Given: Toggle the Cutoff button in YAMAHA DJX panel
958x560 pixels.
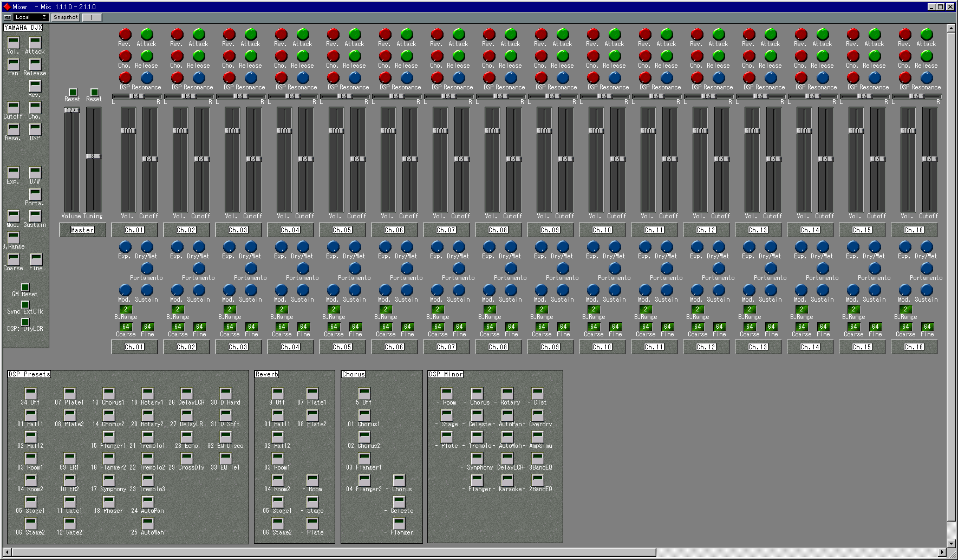Looking at the screenshot, I should coord(13,108).
